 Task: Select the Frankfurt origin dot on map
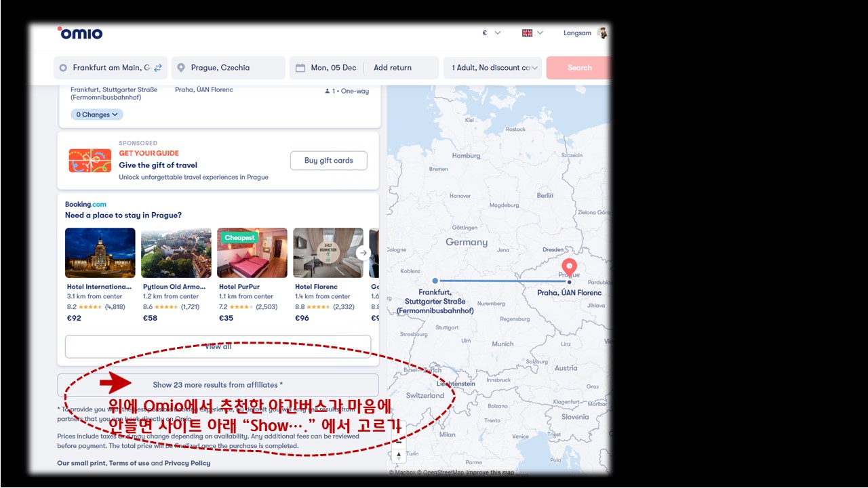[435, 281]
